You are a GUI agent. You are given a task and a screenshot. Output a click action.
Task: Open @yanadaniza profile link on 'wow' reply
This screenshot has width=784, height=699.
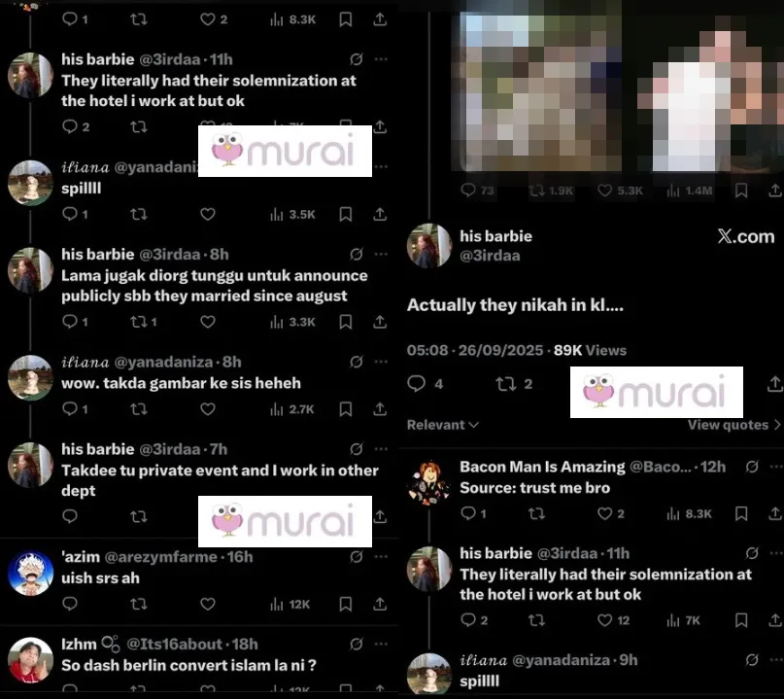pyautogui.click(x=163, y=362)
